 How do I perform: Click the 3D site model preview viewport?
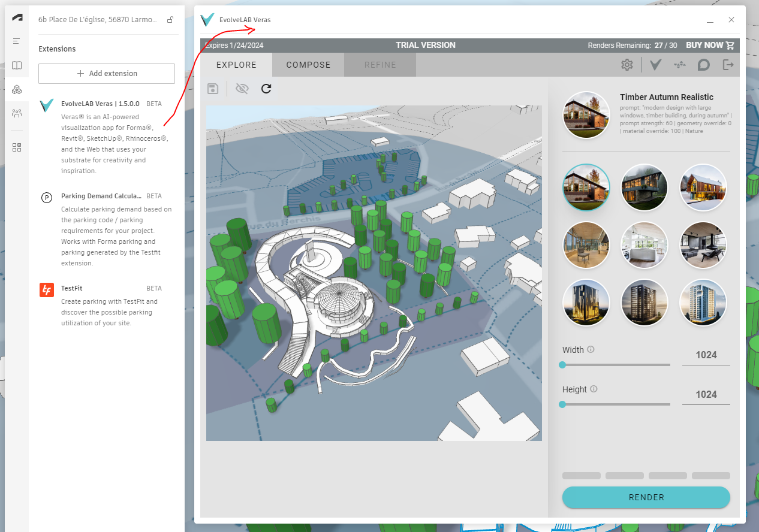tap(374, 273)
